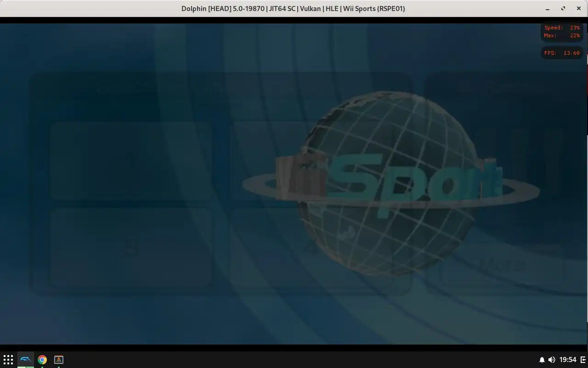Click the Dolphin window title bar text
The image size is (588, 368).
pyautogui.click(x=293, y=8)
